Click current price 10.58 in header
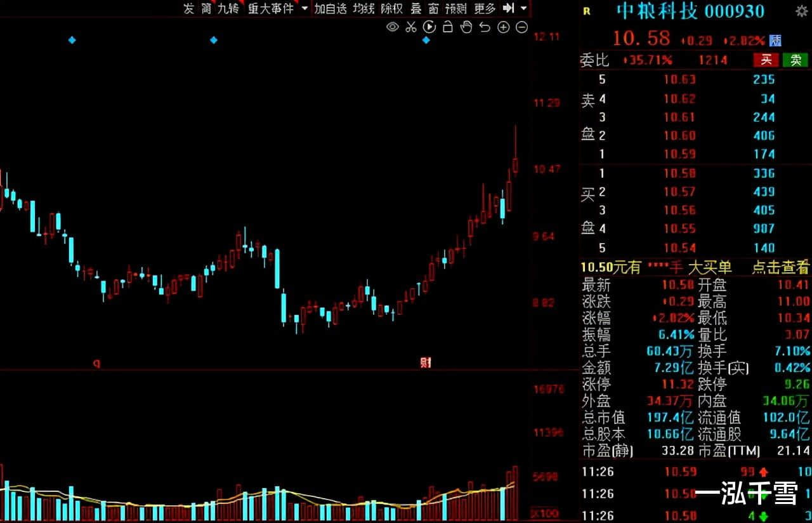This screenshot has height=523, width=812. tap(641, 38)
